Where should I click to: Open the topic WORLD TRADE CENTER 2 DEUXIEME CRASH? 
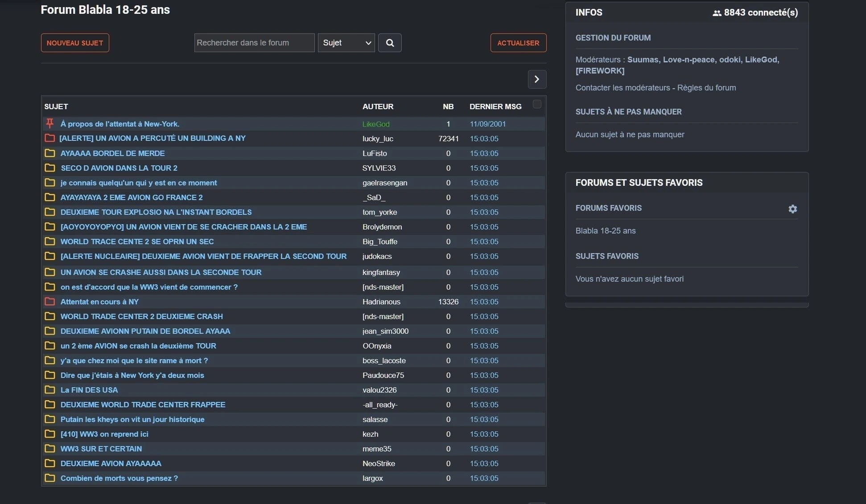(x=141, y=316)
